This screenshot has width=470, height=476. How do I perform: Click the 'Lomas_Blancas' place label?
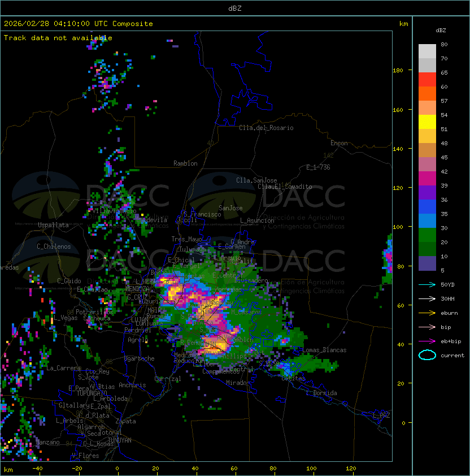[x=324, y=350]
